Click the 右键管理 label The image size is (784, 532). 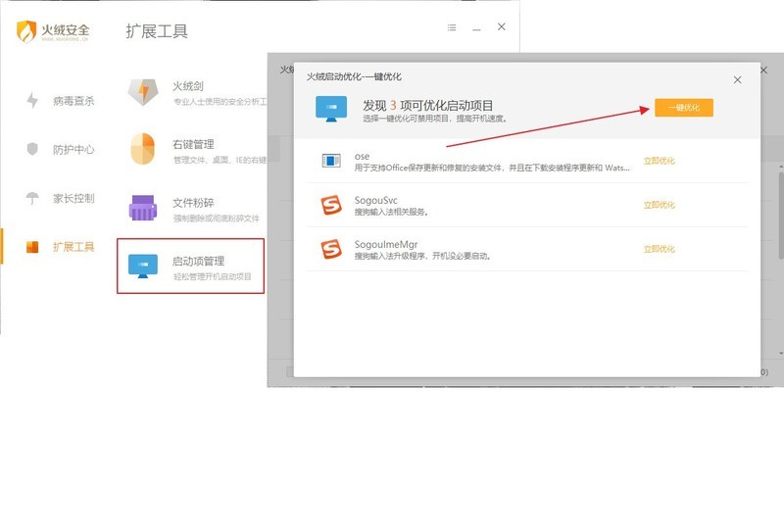point(193,144)
